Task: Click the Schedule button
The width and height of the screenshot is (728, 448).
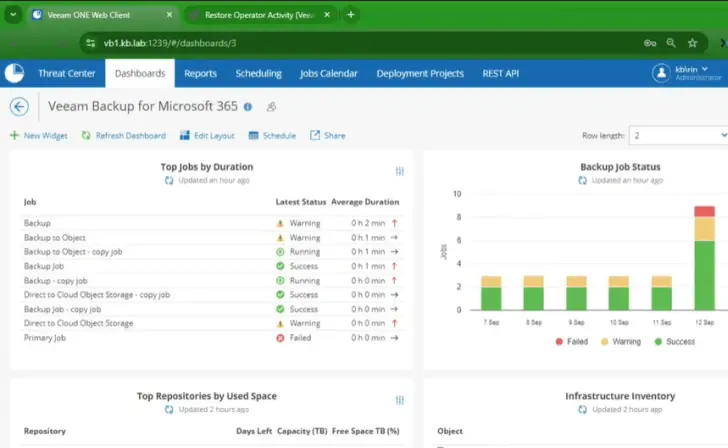Action: [272, 136]
